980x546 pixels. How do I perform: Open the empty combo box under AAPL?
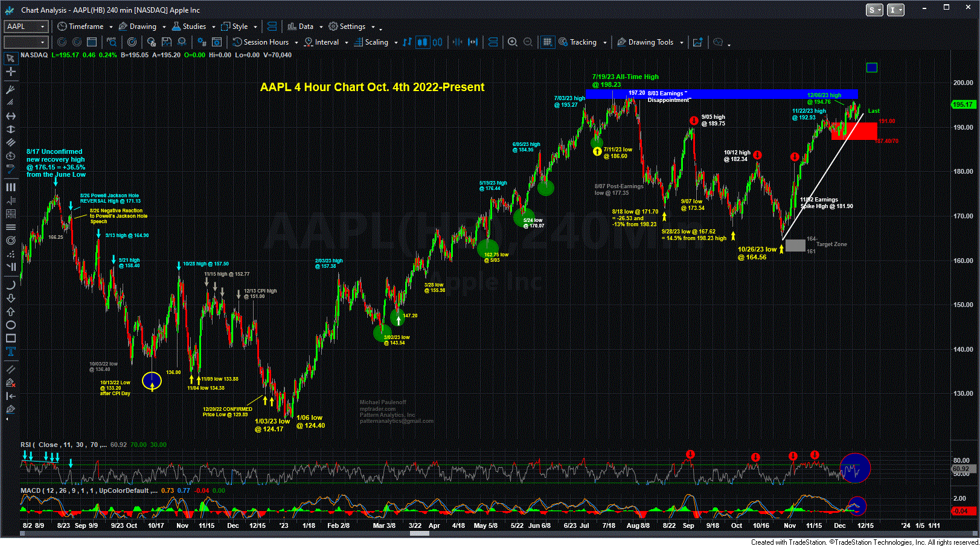coord(26,42)
